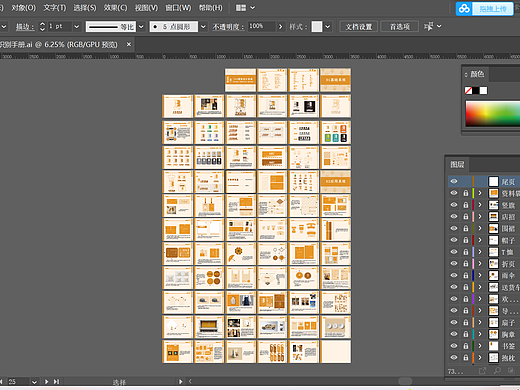
Task: Switch to the 图层 panel tab
Action: 457,164
